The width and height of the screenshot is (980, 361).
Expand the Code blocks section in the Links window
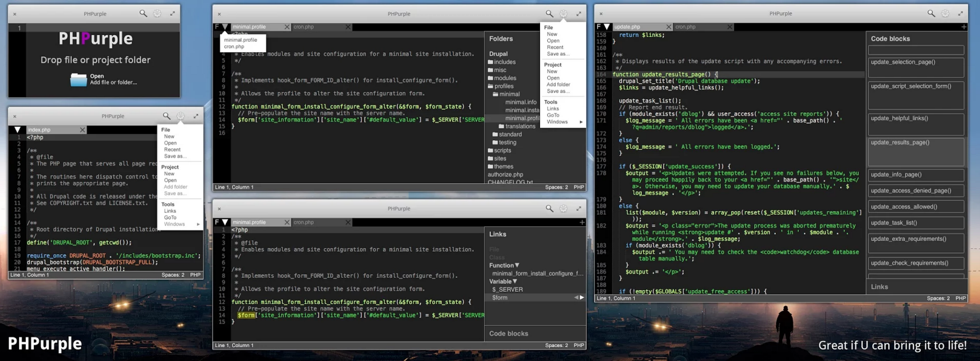pyautogui.click(x=509, y=333)
